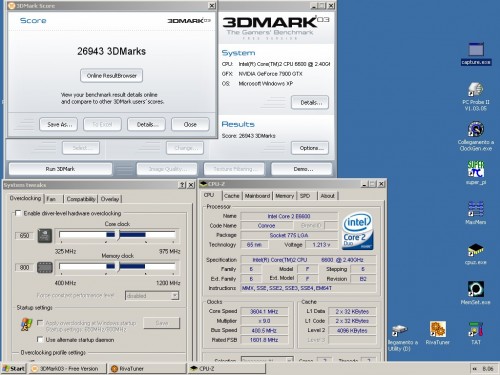Open the Mainboard tab in CPU-Z
The width and height of the screenshot is (500, 375).
click(257, 196)
